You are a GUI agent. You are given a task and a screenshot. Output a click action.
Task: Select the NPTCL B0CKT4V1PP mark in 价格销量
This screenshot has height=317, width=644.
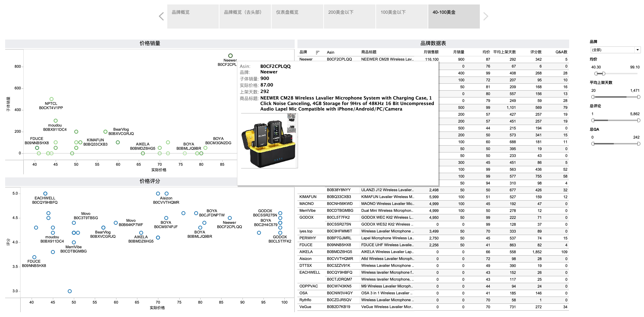51,99
